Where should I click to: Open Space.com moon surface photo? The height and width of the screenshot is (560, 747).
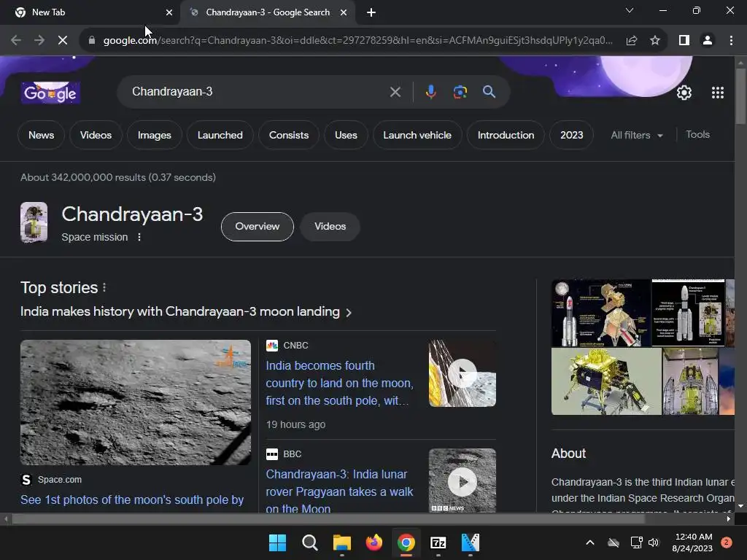click(135, 402)
